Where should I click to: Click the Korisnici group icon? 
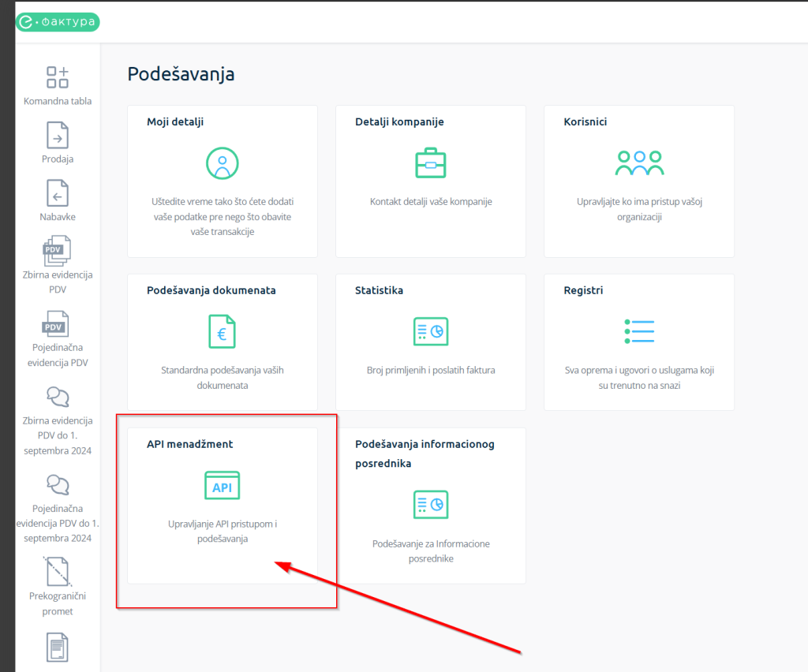(x=639, y=163)
